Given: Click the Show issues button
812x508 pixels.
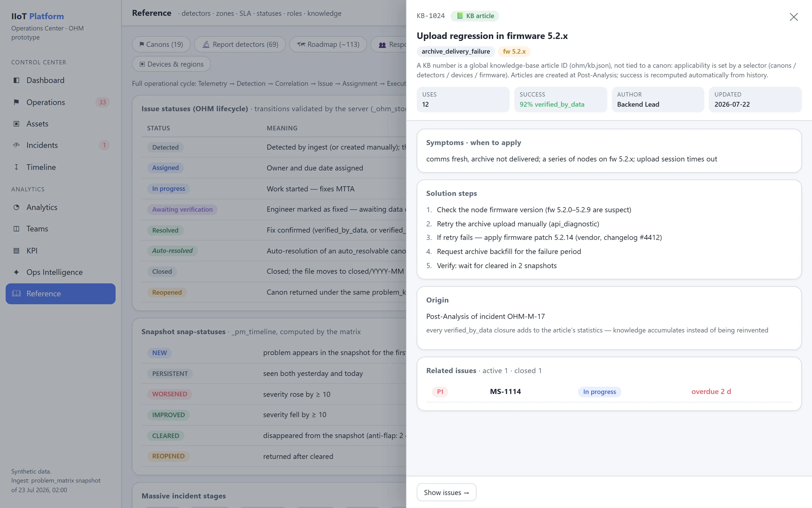Looking at the screenshot, I should (446, 492).
